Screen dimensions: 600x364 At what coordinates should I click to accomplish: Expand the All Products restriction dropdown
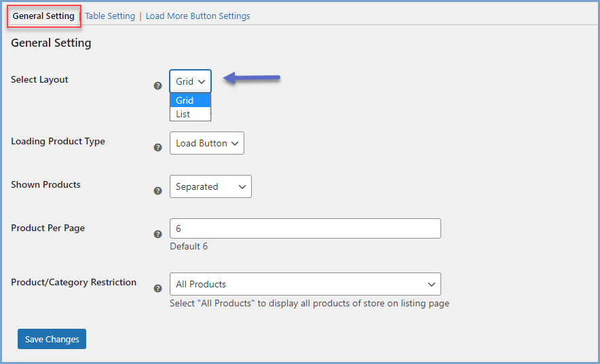[x=305, y=284]
